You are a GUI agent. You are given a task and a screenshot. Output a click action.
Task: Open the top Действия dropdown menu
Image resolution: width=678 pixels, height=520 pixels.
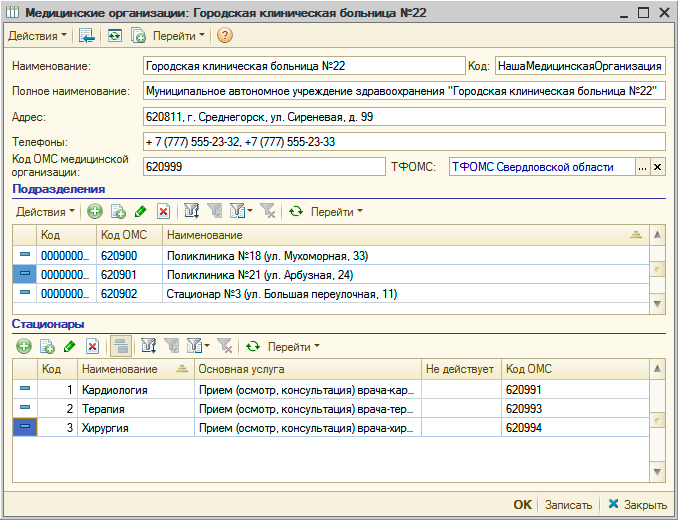[x=38, y=35]
